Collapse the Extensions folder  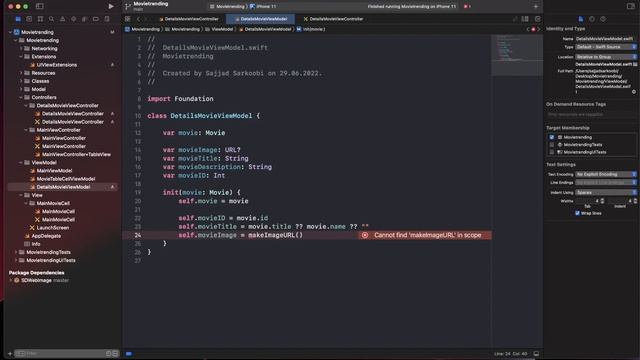(x=21, y=57)
